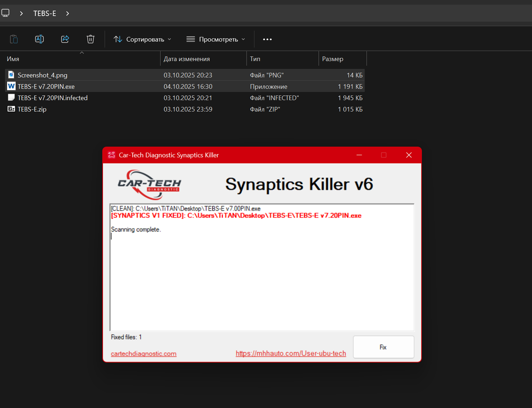Click the This PC monitor icon in breadcrumb
The height and width of the screenshot is (408, 532).
[6, 13]
